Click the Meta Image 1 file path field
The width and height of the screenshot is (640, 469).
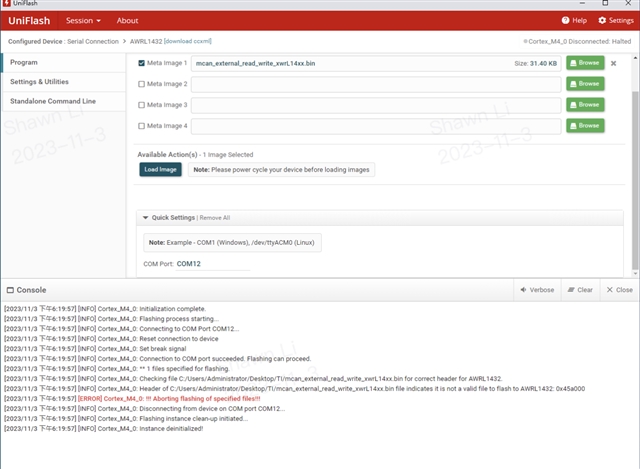pyautogui.click(x=376, y=63)
